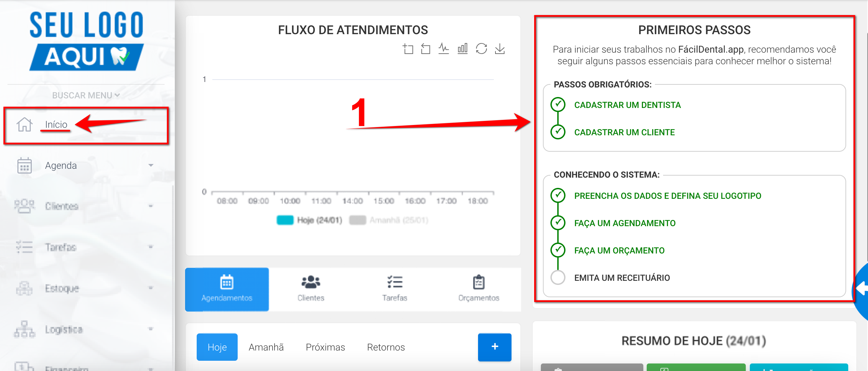Click the Logística hierarchy icon in sidebar
Image resolution: width=868 pixels, height=371 pixels.
(24, 329)
